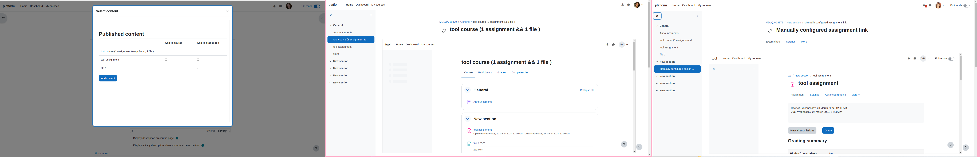This screenshot has width=980, height=157.
Task: Switch to Competencies tab in embedded course
Action: coord(520,73)
